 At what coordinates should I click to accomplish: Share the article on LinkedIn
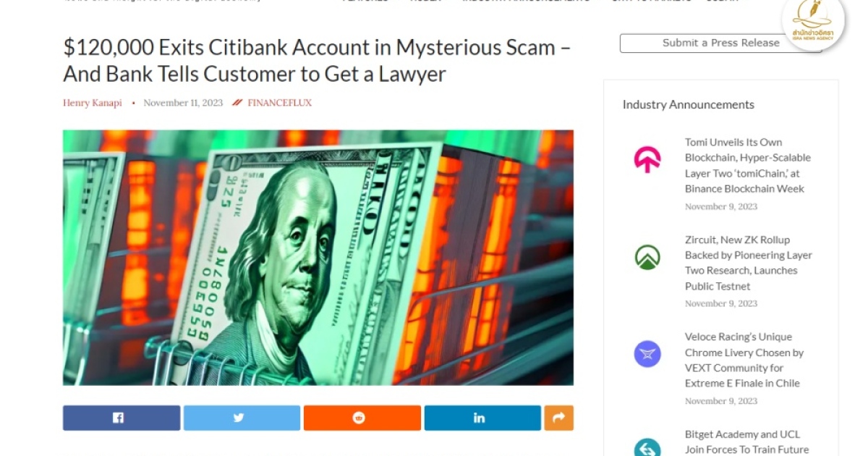click(x=482, y=418)
